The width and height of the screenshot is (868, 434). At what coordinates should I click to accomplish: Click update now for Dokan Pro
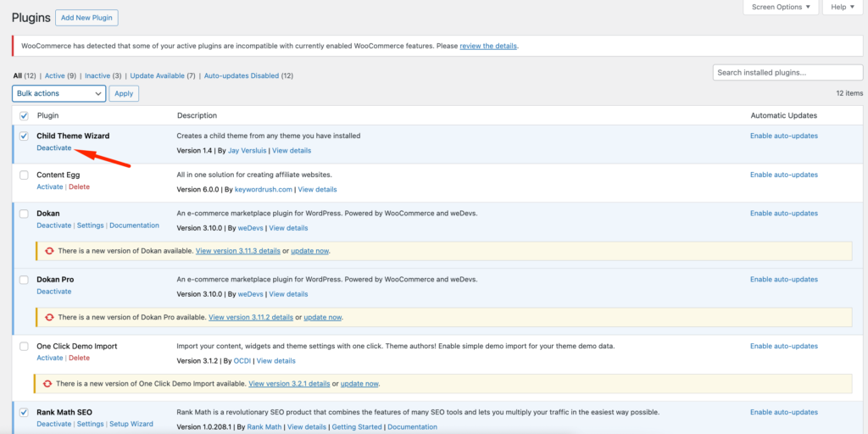click(x=323, y=317)
